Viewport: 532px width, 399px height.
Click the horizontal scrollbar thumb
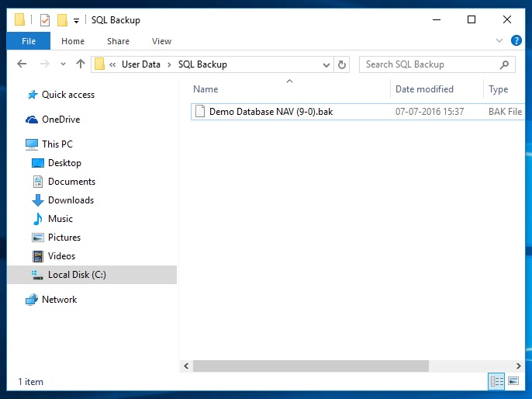pos(310,366)
